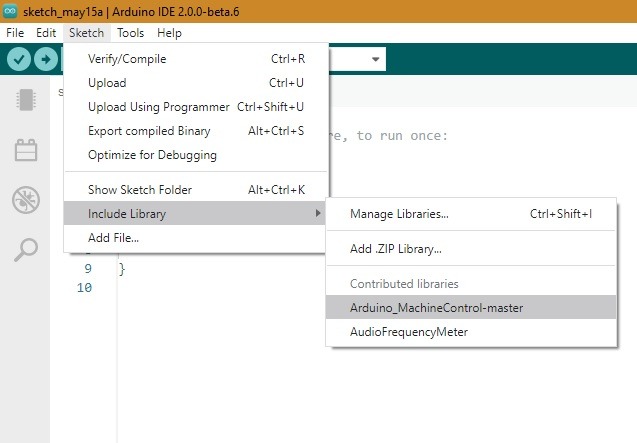This screenshot has height=443, width=637.
Task: Click the Upload arrow button
Action: [46, 59]
